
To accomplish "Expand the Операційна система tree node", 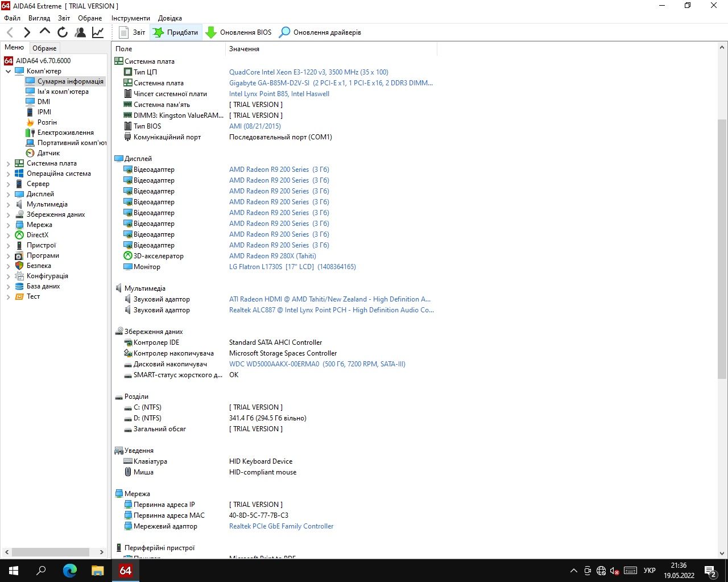I will (x=8, y=174).
